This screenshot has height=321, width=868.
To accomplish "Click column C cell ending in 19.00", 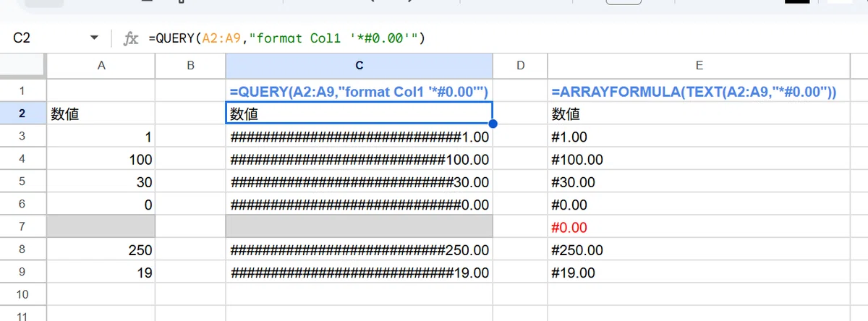I will (x=359, y=273).
